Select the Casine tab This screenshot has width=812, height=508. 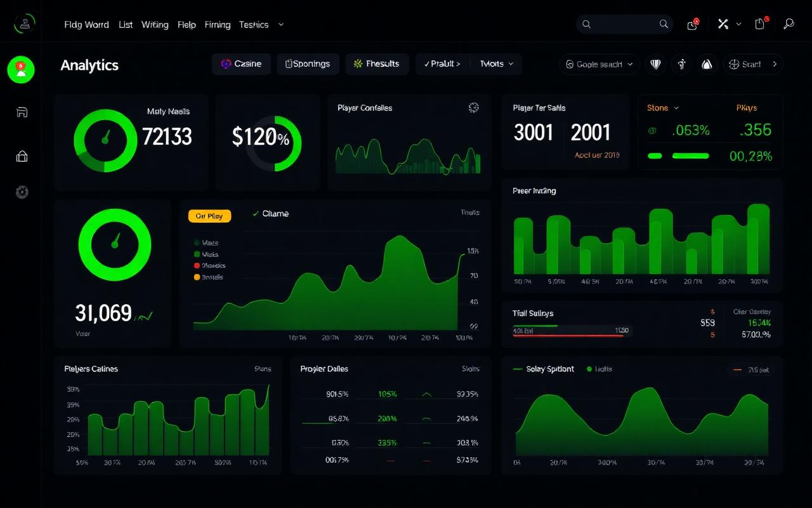(241, 63)
